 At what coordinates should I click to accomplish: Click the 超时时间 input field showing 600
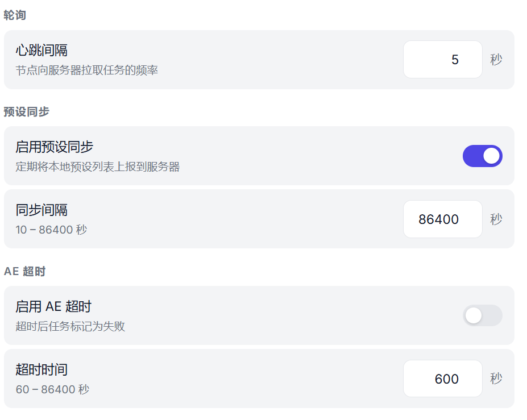click(x=442, y=379)
